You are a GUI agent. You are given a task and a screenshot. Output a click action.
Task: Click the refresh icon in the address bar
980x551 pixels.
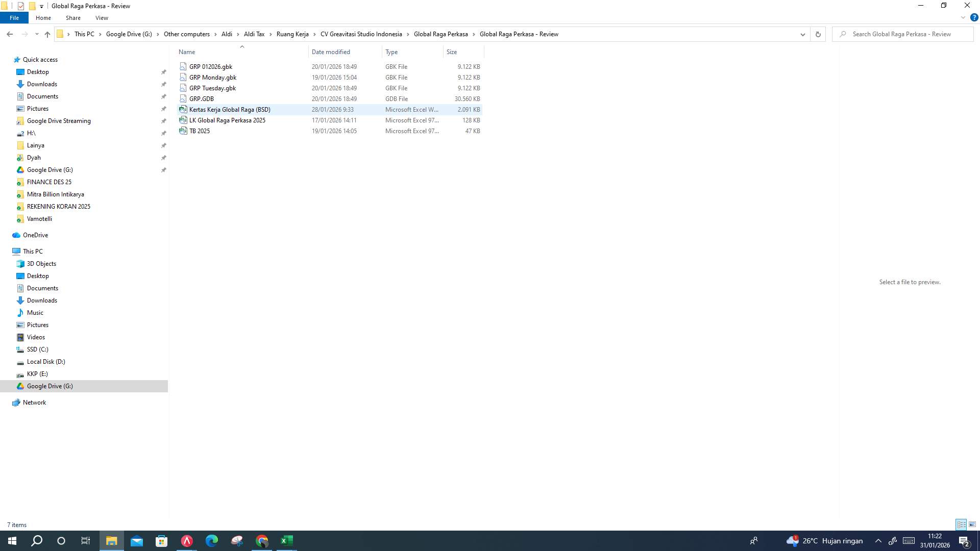coord(818,34)
